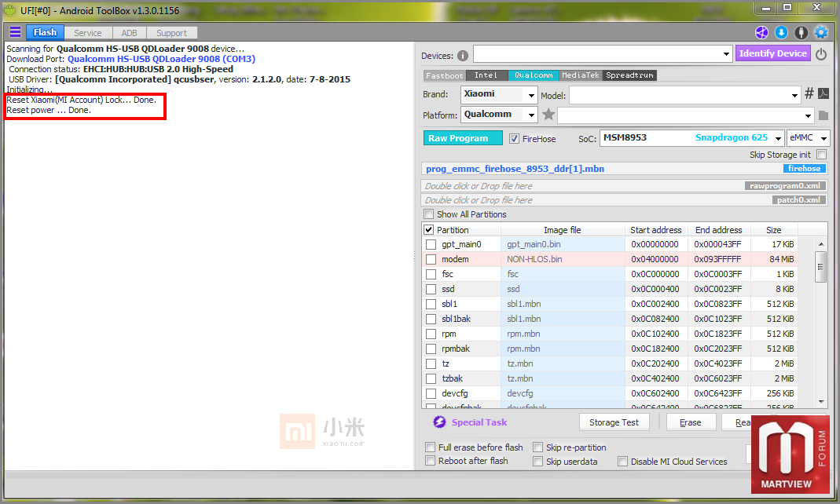Click the star favorite icon by Platform

(x=548, y=114)
